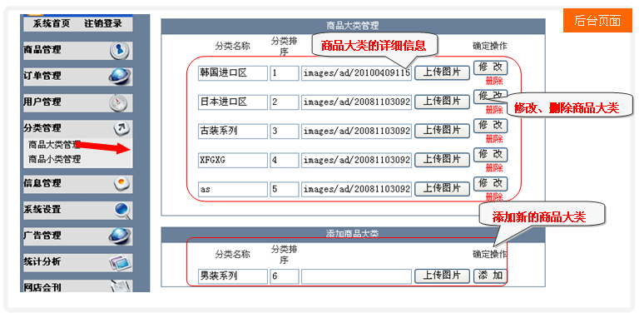Click the magnifier icon beside 系统设置

click(x=123, y=211)
